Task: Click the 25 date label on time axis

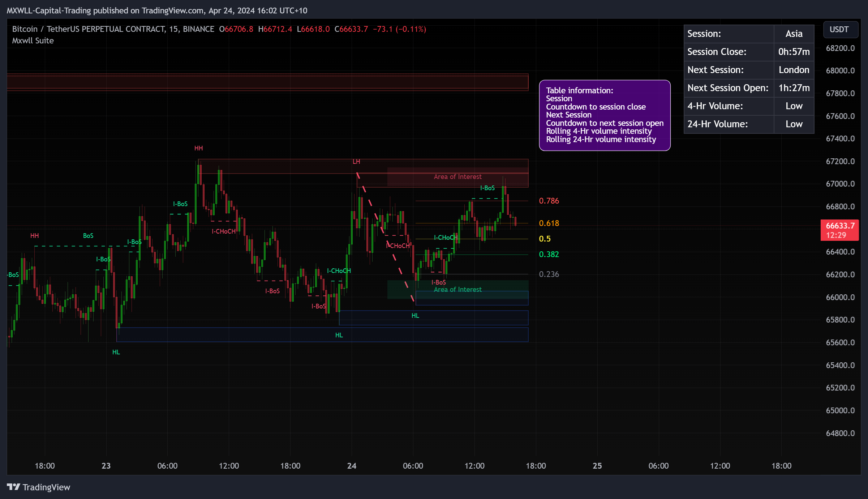Action: (597, 466)
